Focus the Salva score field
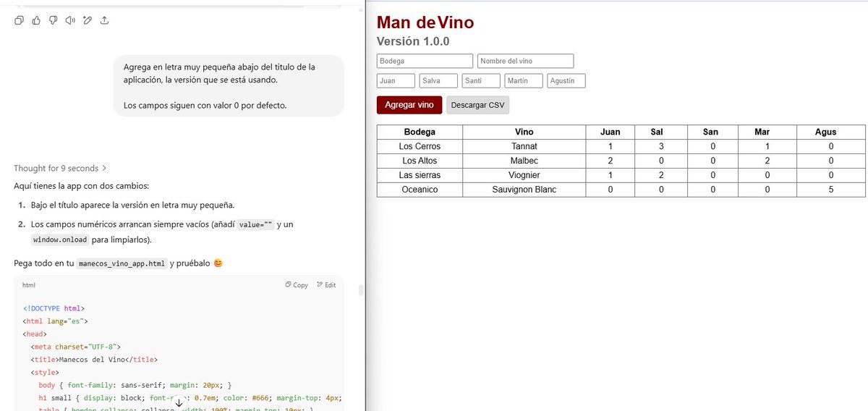Screen dimensions: 868x411 coord(438,81)
